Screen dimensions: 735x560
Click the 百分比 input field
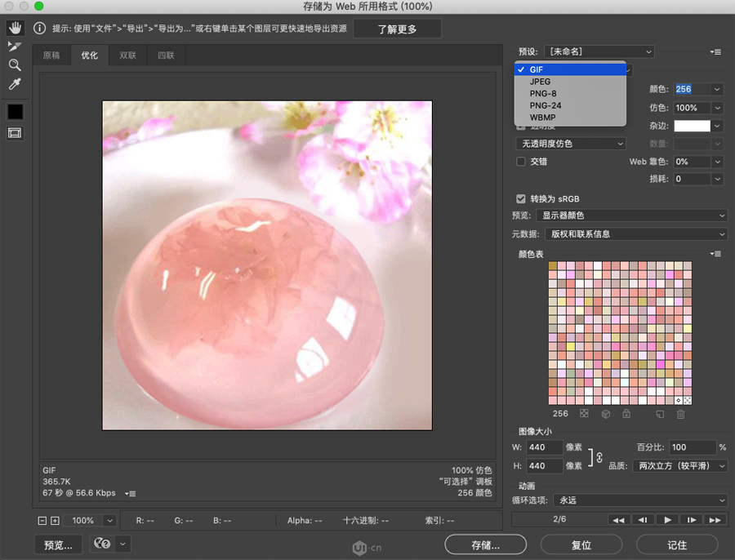pos(693,447)
